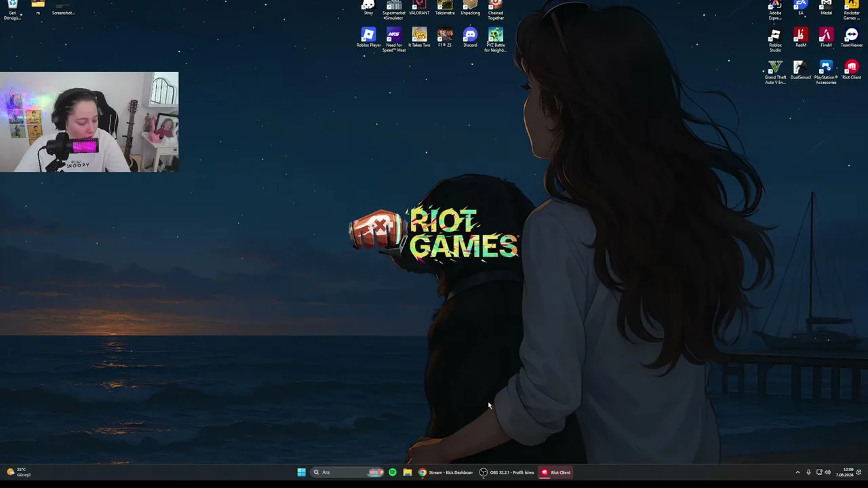Click the microphone icon in system tray

click(808, 472)
